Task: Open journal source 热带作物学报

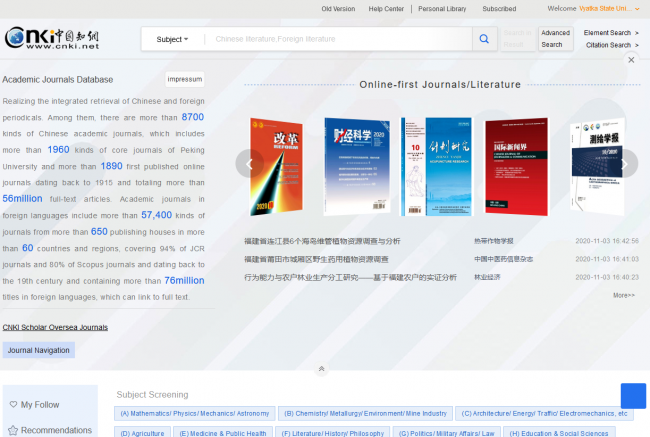Action: click(494, 241)
